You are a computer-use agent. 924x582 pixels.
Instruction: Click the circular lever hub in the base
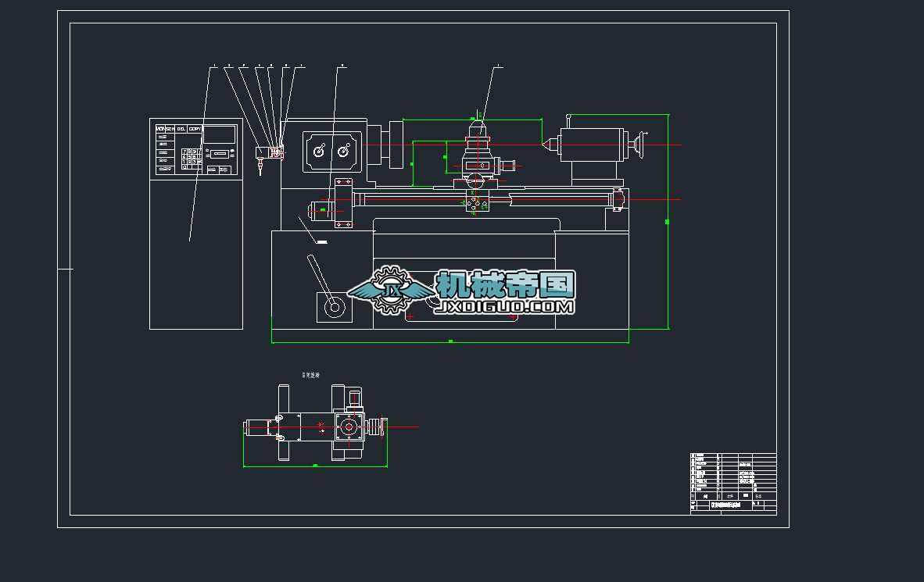[335, 307]
